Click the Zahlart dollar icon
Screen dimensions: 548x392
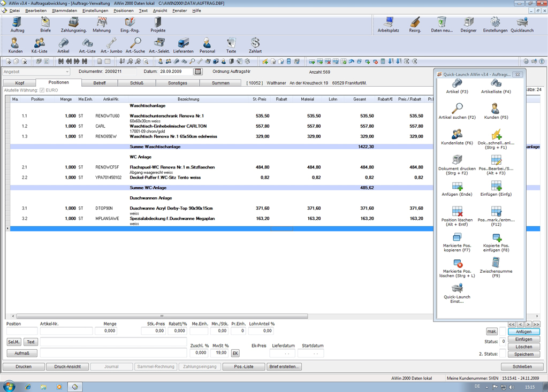point(255,44)
